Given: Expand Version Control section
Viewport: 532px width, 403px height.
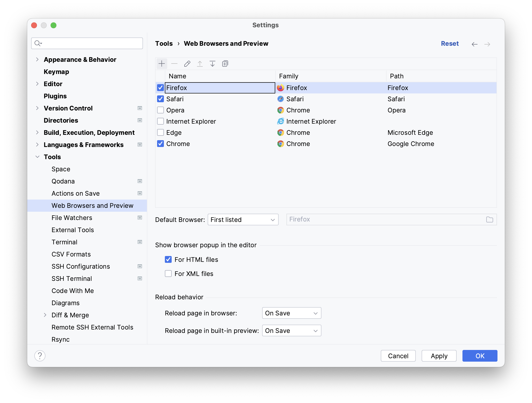Looking at the screenshot, I should [37, 108].
